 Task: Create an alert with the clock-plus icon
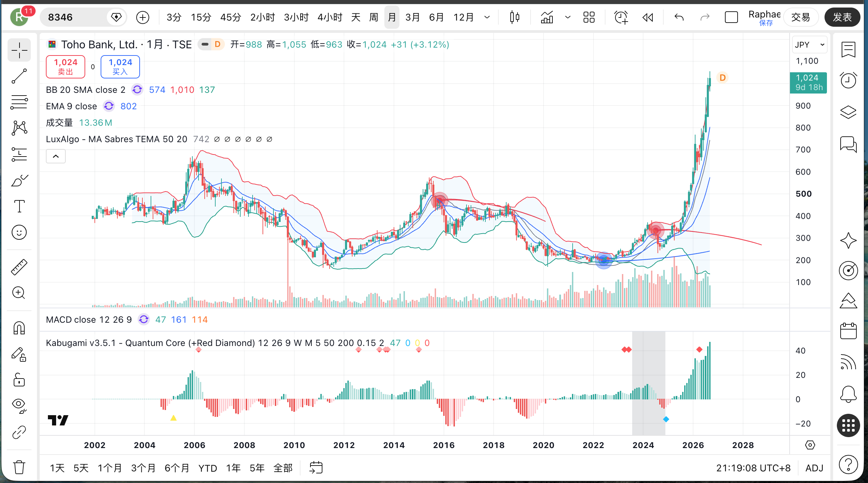coord(621,17)
